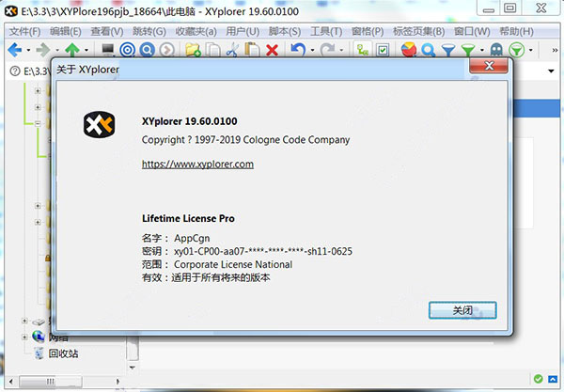564x392 pixels.
Task: Open the Back button history dropdown
Action: tap(28, 50)
